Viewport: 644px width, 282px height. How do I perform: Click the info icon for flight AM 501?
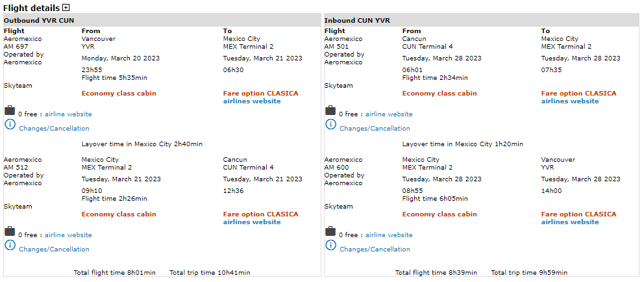click(x=330, y=124)
